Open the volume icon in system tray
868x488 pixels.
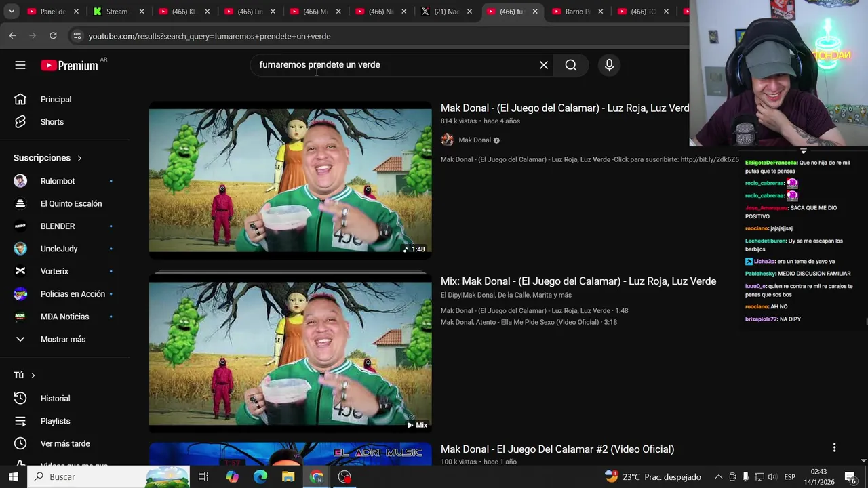[773, 476]
